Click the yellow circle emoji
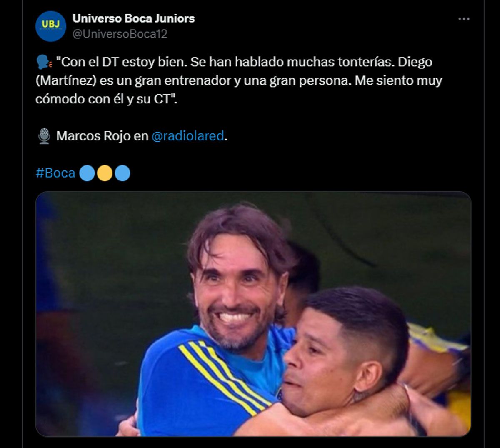 point(105,173)
